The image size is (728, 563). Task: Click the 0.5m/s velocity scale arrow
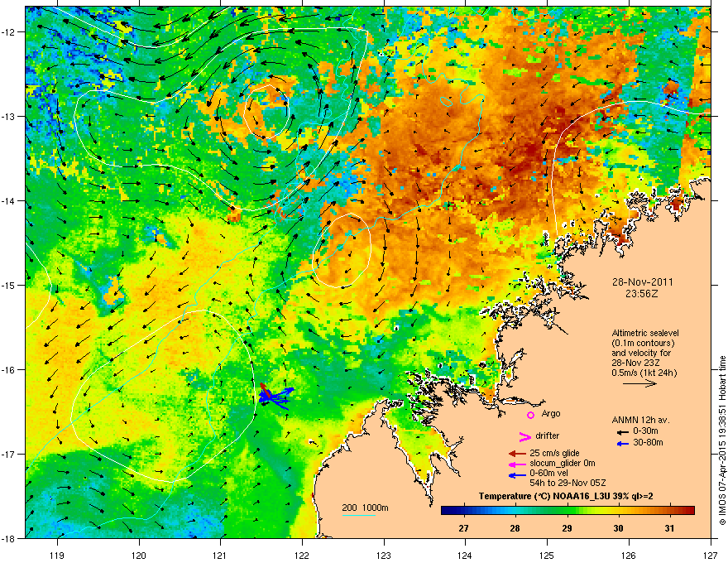click(639, 383)
